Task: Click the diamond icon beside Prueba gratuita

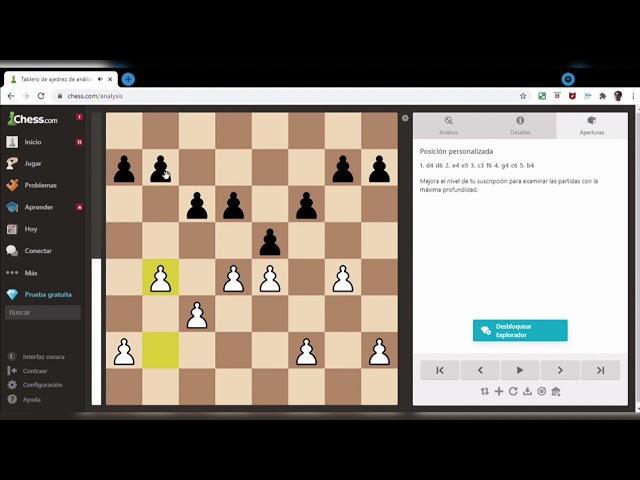Action: click(x=12, y=295)
